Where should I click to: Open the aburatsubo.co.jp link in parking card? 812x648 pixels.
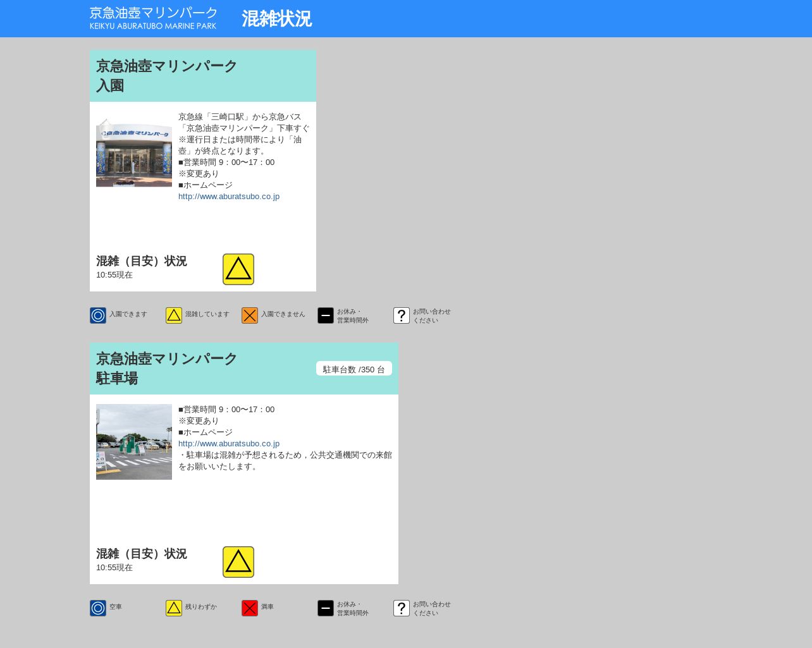(229, 444)
